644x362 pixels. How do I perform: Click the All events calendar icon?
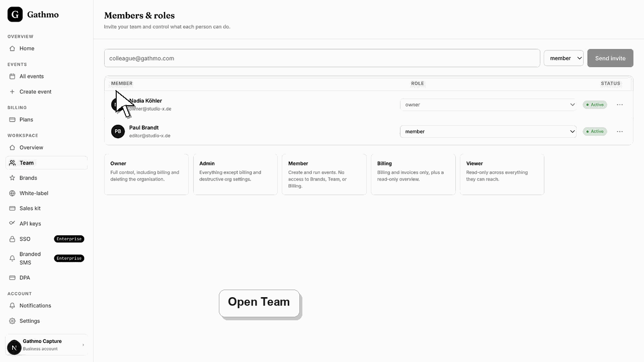click(x=13, y=76)
